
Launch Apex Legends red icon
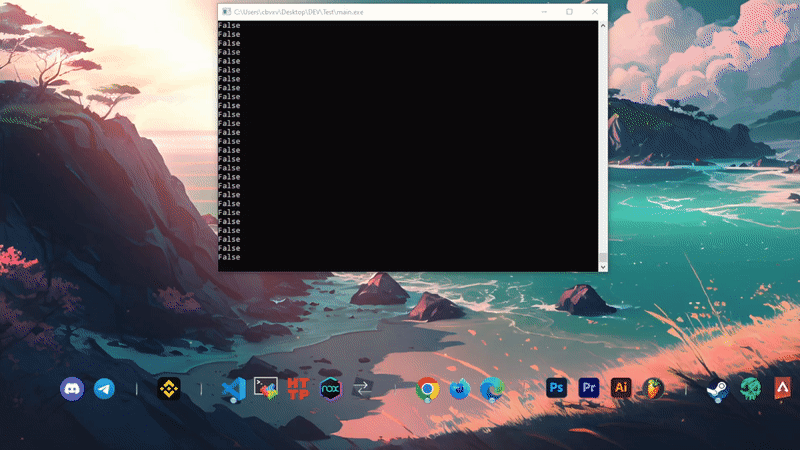[x=783, y=388]
